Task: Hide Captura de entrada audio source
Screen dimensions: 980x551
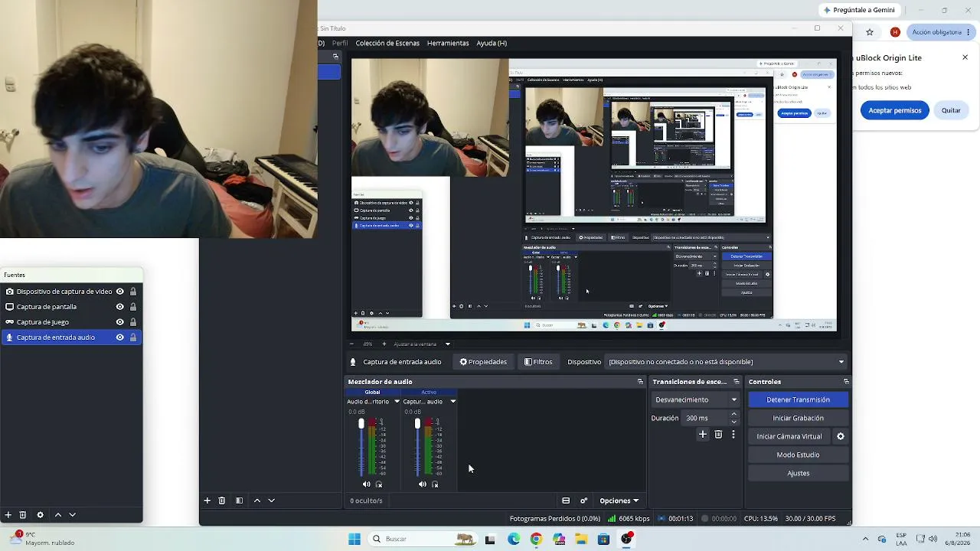Action: tap(119, 337)
